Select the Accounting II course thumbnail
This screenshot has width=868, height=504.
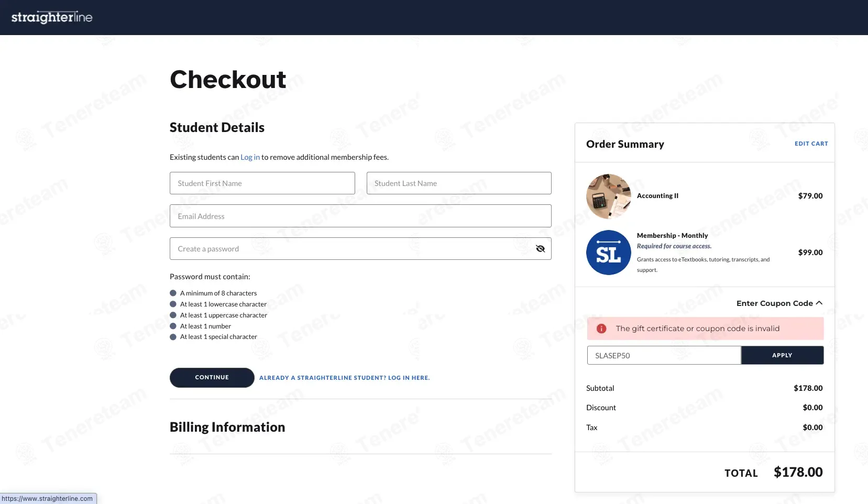pos(608,196)
